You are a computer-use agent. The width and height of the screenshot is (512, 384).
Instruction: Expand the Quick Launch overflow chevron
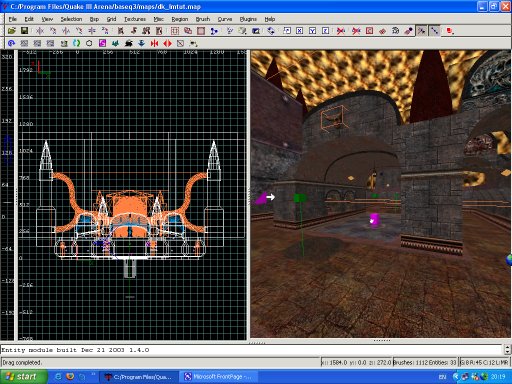[x=93, y=374]
